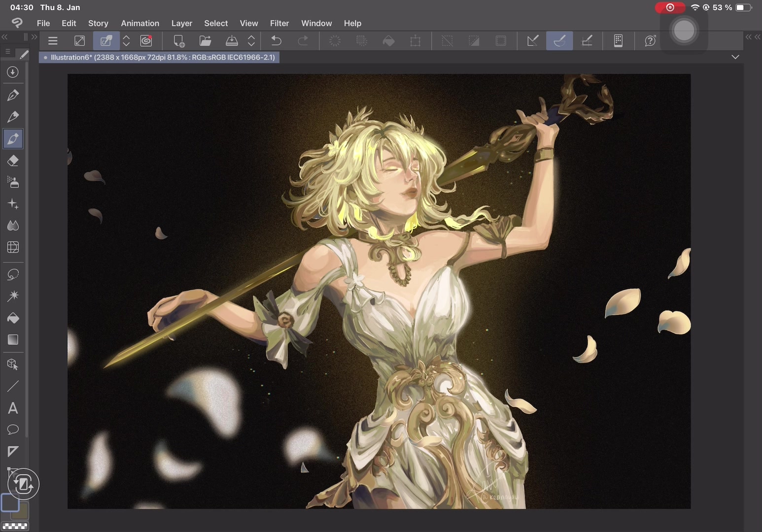Undo the last action
Screen dimensions: 762x532
pos(277,41)
